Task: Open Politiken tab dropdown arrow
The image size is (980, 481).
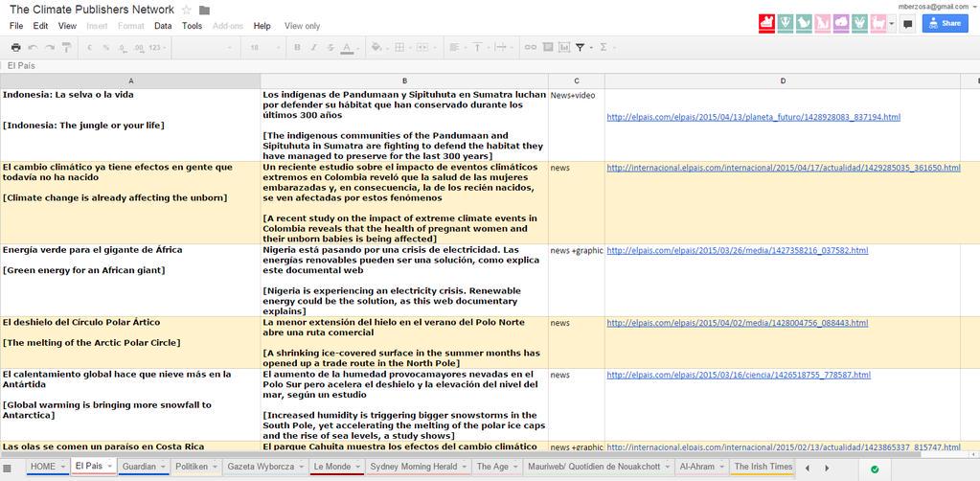Action: pyautogui.click(x=215, y=467)
